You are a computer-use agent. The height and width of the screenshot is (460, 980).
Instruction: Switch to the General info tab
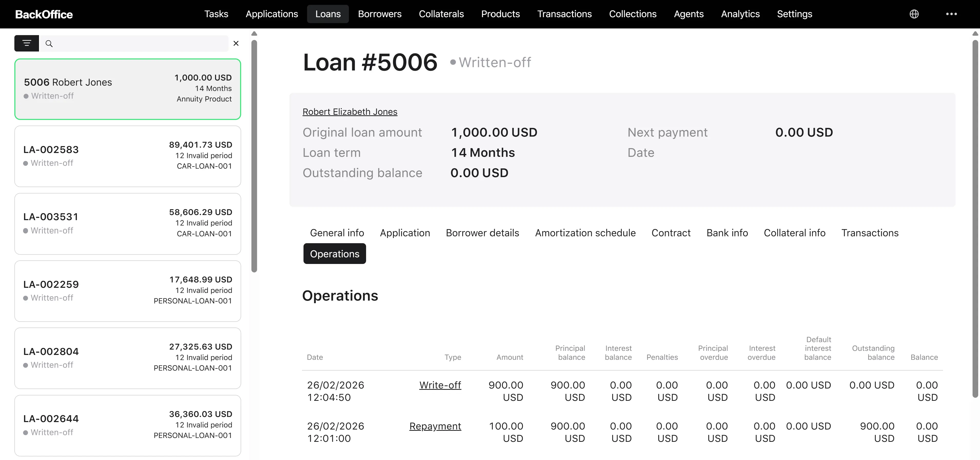[337, 233]
